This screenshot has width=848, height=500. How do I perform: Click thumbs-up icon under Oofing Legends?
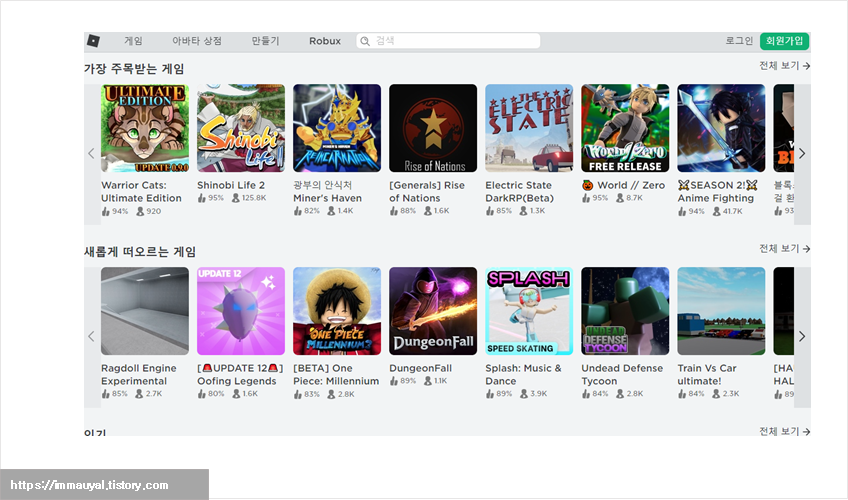click(x=202, y=394)
